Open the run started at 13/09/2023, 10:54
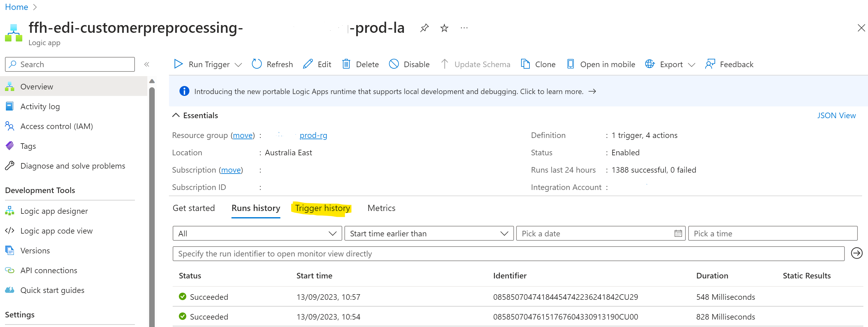Screen dimensions: 868x327 pos(518,316)
